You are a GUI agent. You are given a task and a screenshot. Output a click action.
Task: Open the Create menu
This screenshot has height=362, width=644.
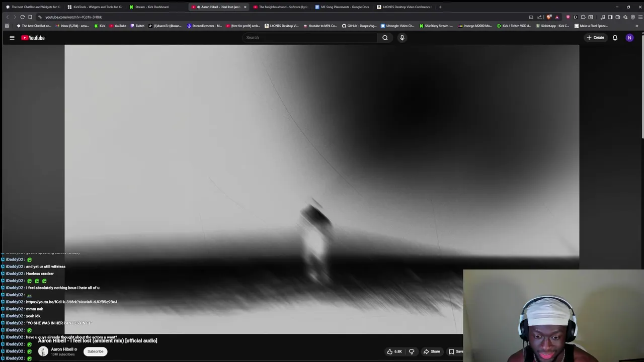point(595,38)
